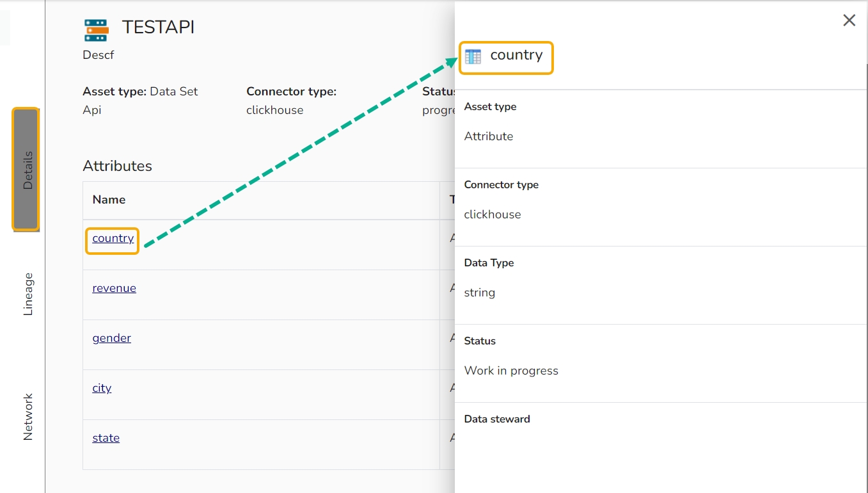868x493 pixels.
Task: Click the 'Attribute' asset type value
Action: click(x=489, y=136)
